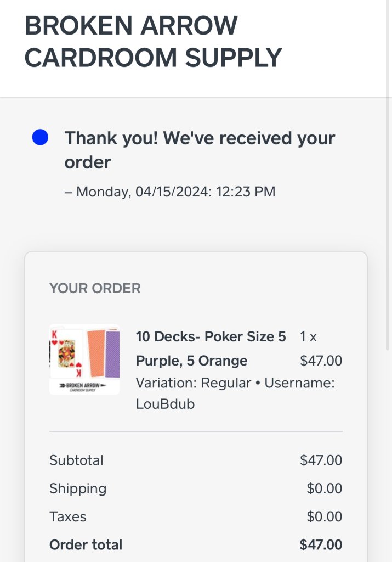Click the YOUR ORDER section heading
Viewport: 392px width, 562px height.
pos(95,288)
